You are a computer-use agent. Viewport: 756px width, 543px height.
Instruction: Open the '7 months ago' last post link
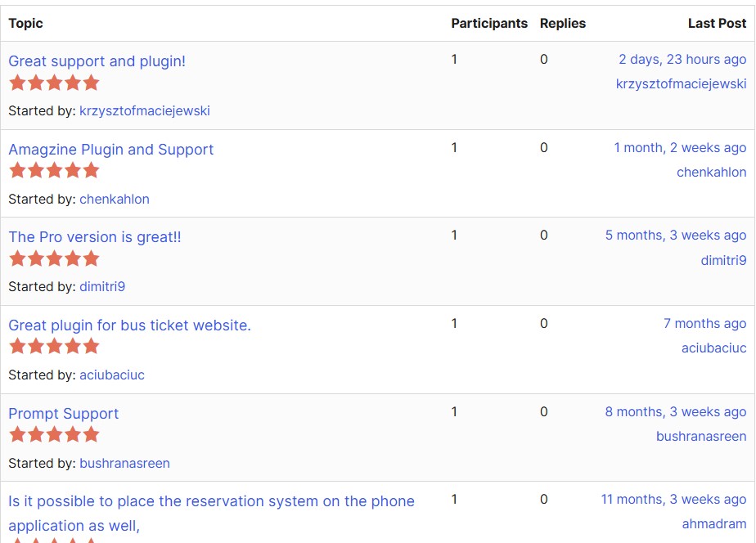click(705, 323)
